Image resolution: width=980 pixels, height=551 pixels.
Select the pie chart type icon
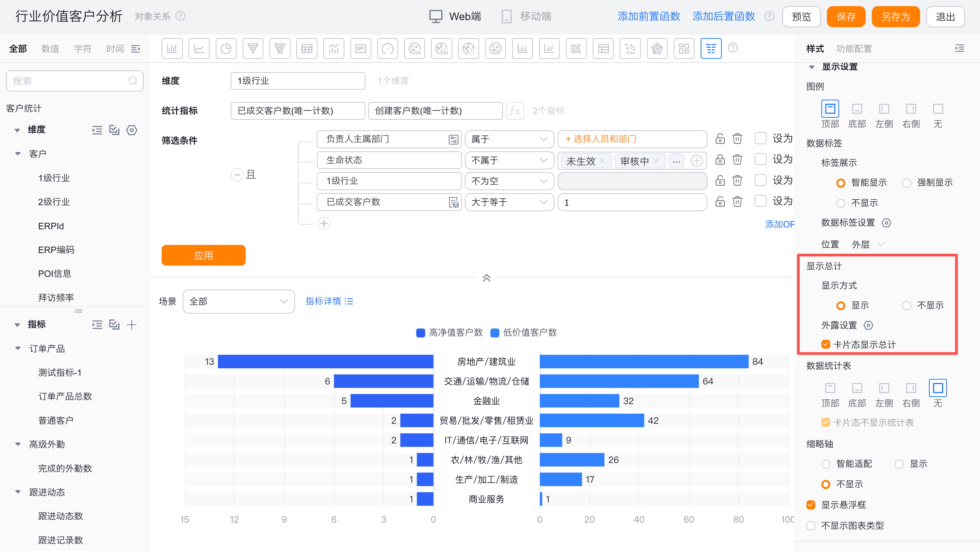pyautogui.click(x=226, y=49)
